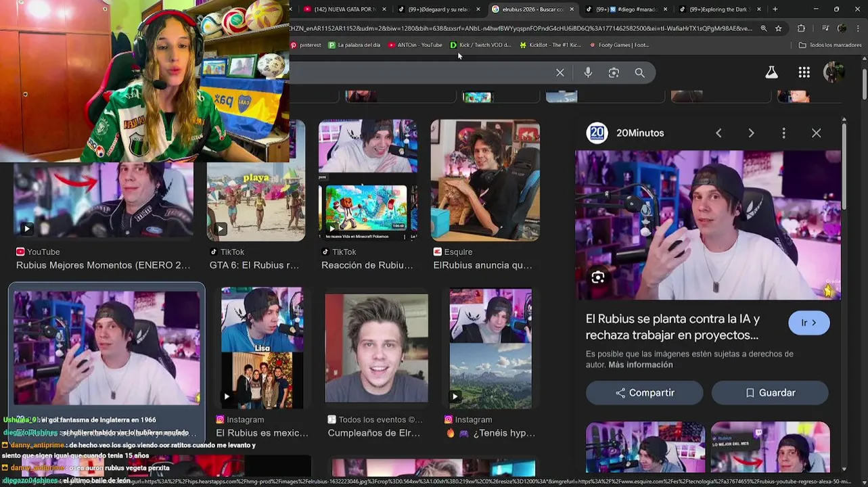The image size is (868, 487).
Task: Go to previous image in preview panel
Action: [718, 133]
